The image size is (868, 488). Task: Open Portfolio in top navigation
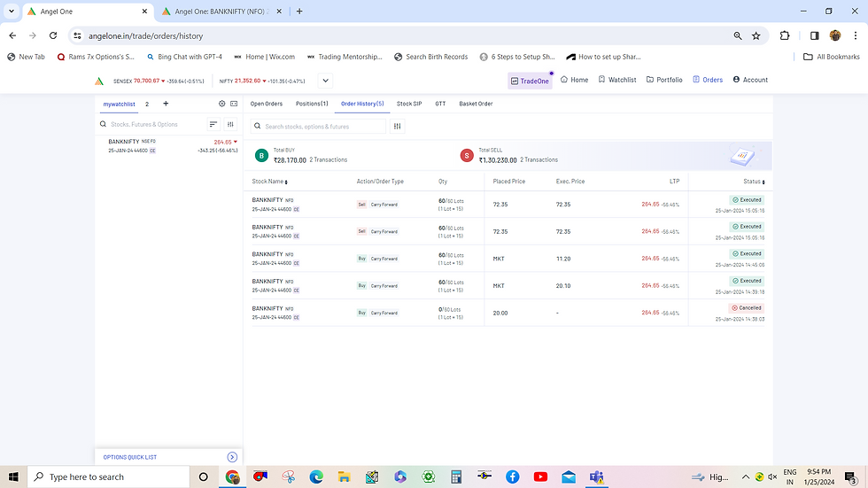[664, 80]
